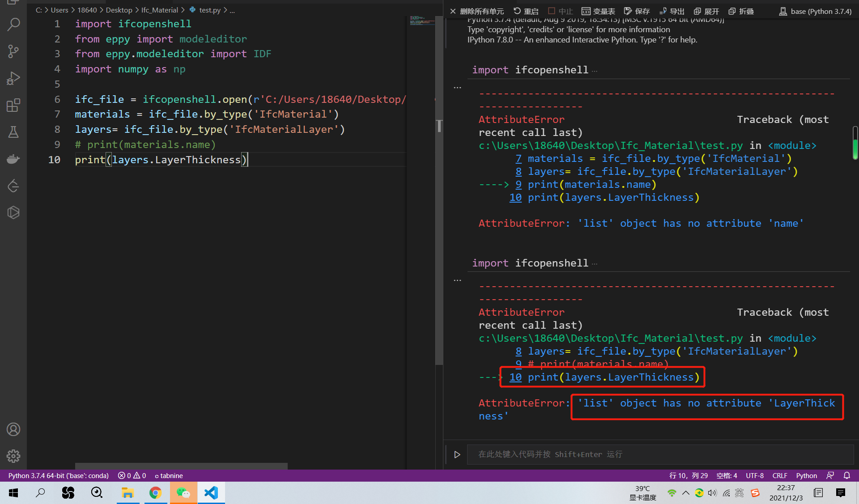Open the Search sidebar icon
Image resolution: width=859 pixels, height=504 pixels.
click(13, 24)
